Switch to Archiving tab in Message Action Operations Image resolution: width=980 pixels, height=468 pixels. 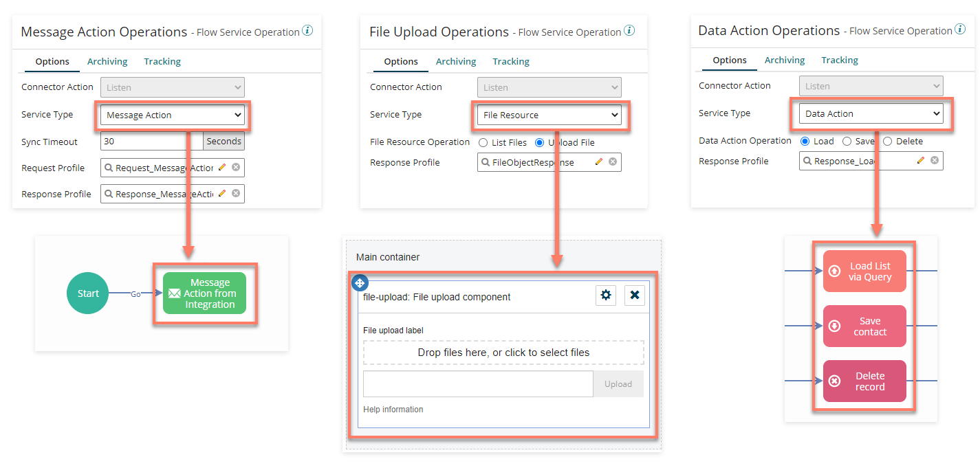click(107, 61)
